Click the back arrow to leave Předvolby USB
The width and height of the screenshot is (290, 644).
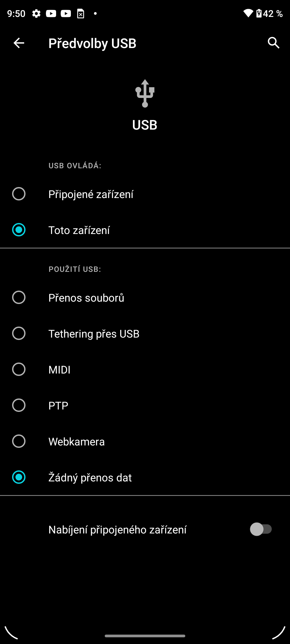tap(18, 43)
